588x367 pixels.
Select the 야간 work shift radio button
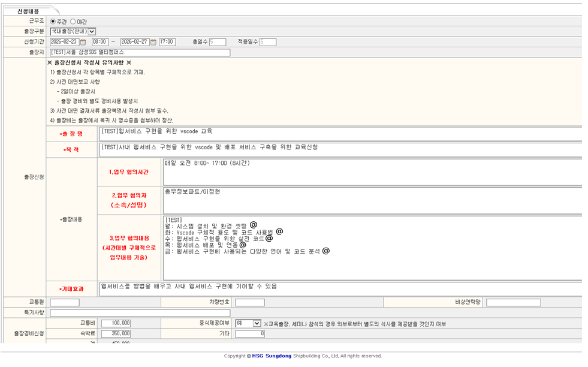tap(73, 20)
